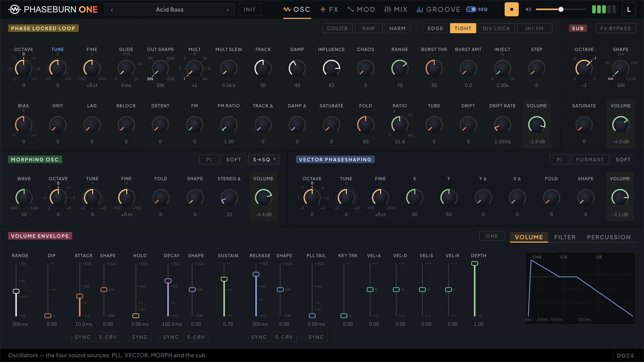Toggle the SUB oscillator button
Screen dimensions: 644x362
(578, 28)
